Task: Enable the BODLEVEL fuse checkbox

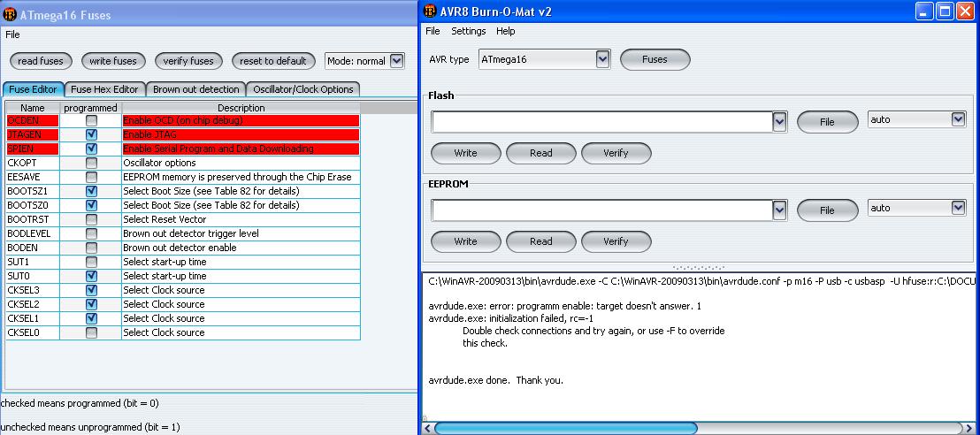Action: pos(91,233)
